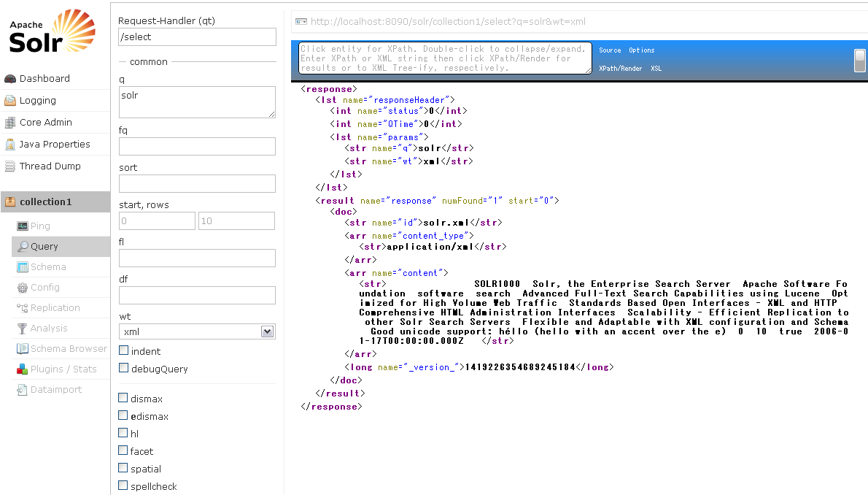The width and height of the screenshot is (868, 495).
Task: Click the _version_ long element
Action: [479, 367]
